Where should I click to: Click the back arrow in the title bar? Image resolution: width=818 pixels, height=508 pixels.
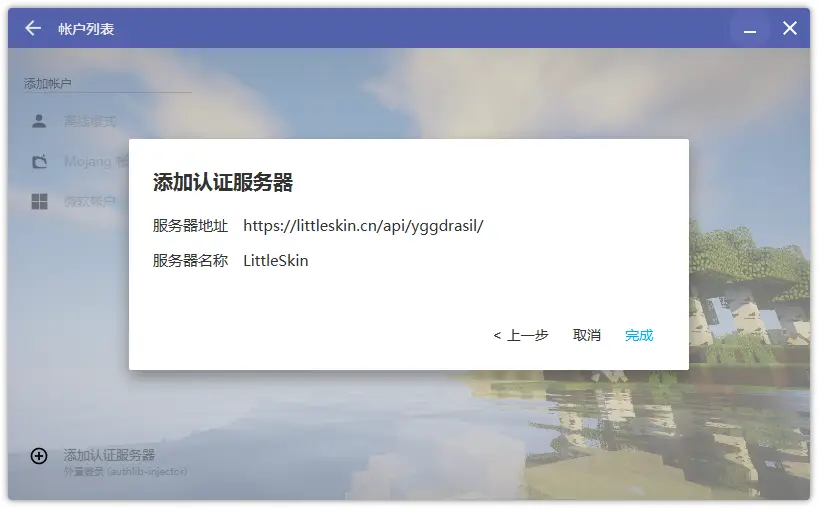pyautogui.click(x=33, y=29)
